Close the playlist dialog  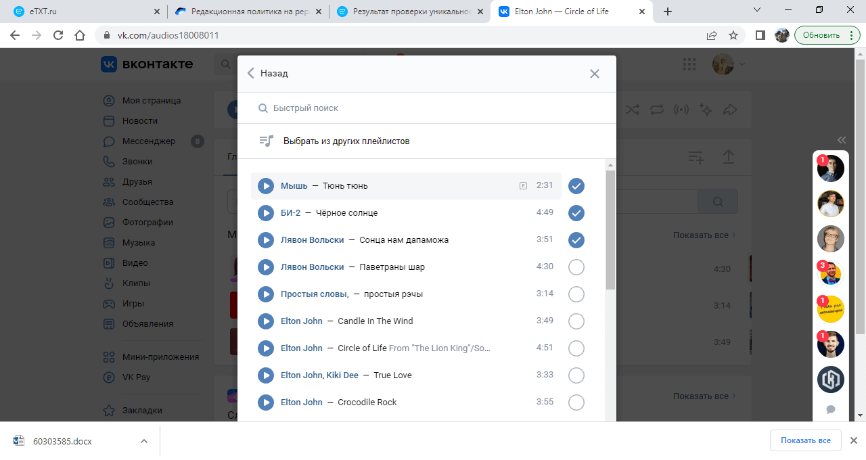point(594,74)
